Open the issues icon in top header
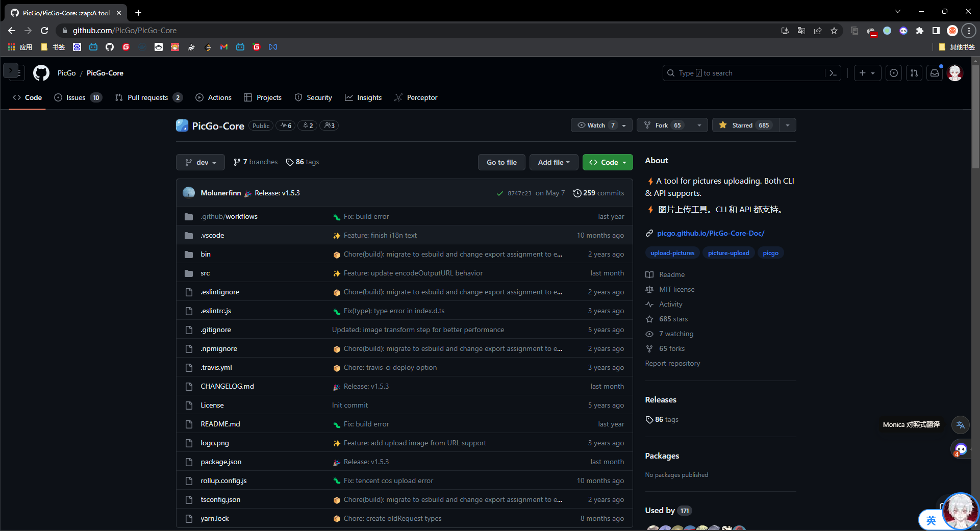 [894, 73]
